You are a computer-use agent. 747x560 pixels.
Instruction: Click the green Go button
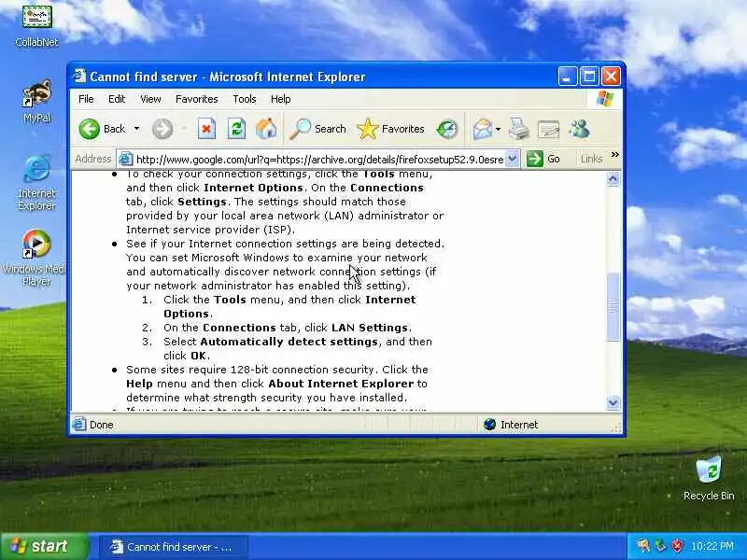[x=543, y=159]
